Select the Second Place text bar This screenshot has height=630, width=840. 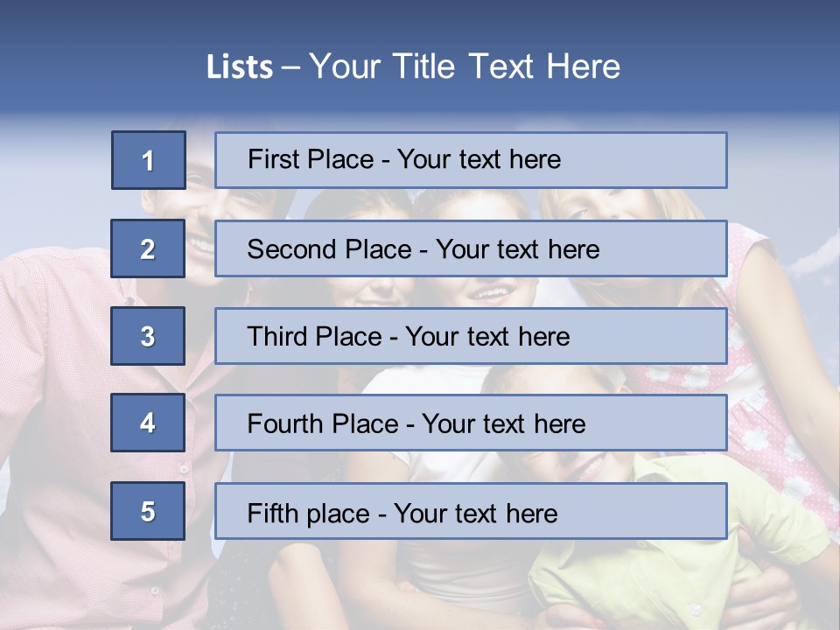pos(471,248)
